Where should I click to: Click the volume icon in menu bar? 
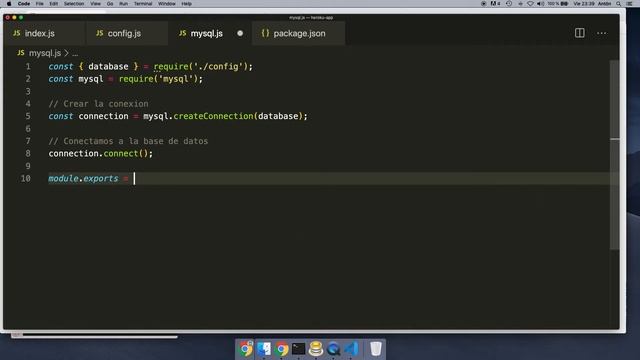(540, 4)
